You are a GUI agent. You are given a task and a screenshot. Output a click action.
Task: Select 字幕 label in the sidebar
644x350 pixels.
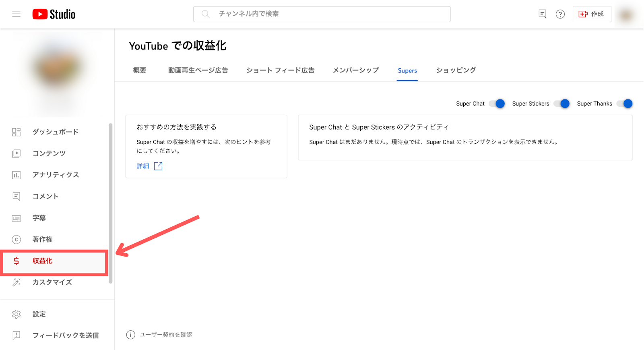coord(39,218)
